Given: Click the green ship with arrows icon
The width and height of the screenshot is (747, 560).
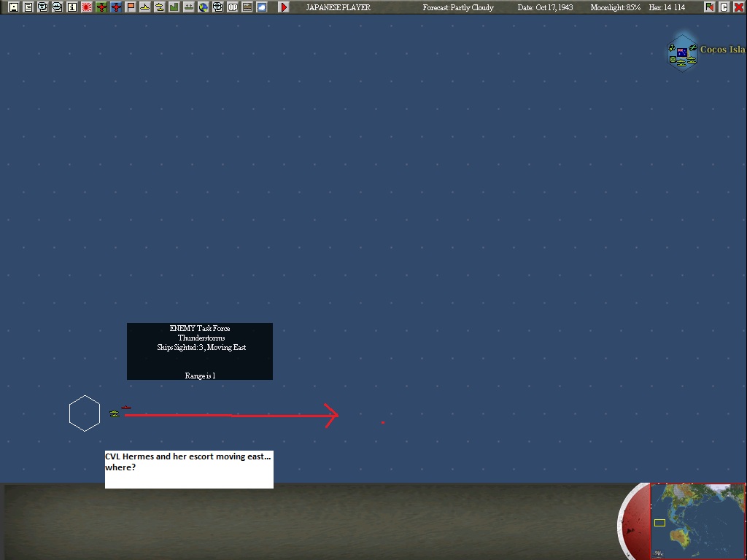Looking at the screenshot, I should pos(189,7).
